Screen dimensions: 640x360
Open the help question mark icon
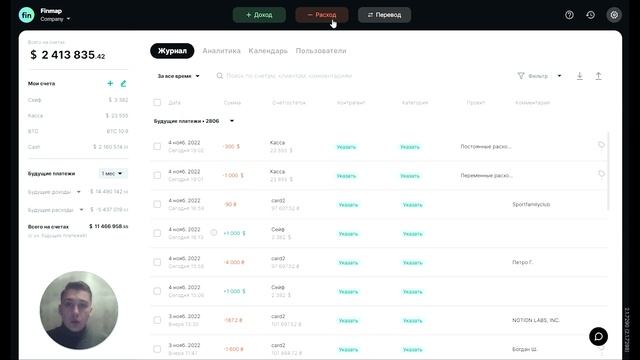click(x=569, y=15)
